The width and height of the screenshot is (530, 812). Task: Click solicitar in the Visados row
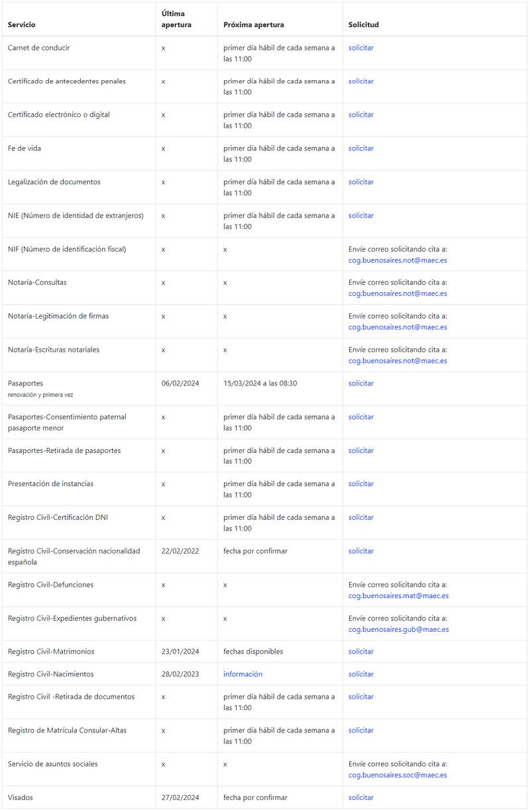[361, 797]
